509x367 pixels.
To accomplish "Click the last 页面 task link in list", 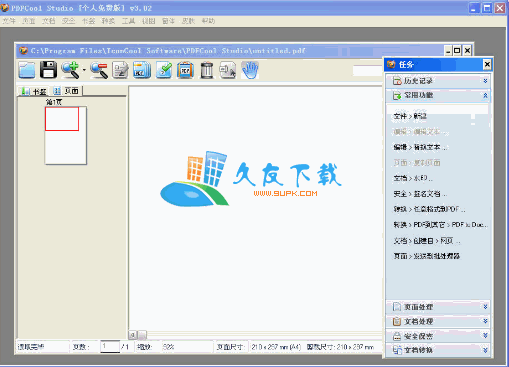I will [427, 256].
